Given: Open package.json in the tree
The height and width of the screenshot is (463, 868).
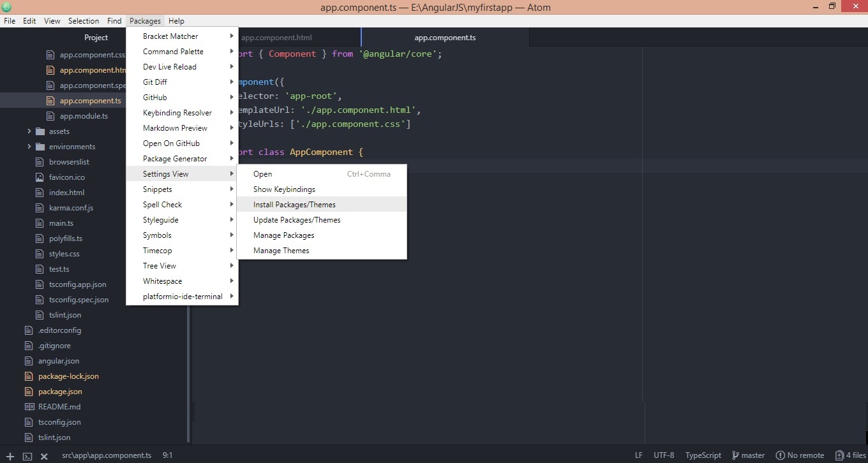Looking at the screenshot, I should tap(60, 392).
